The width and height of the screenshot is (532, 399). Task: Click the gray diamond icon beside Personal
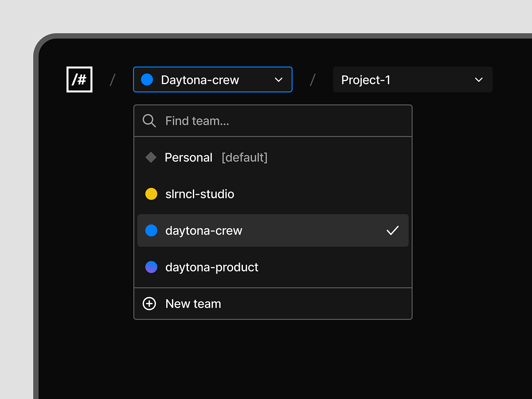(151, 157)
